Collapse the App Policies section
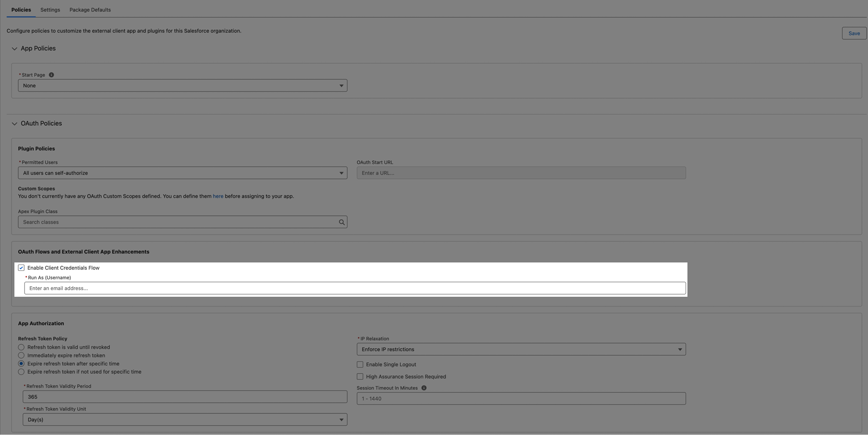868x435 pixels. [14, 48]
